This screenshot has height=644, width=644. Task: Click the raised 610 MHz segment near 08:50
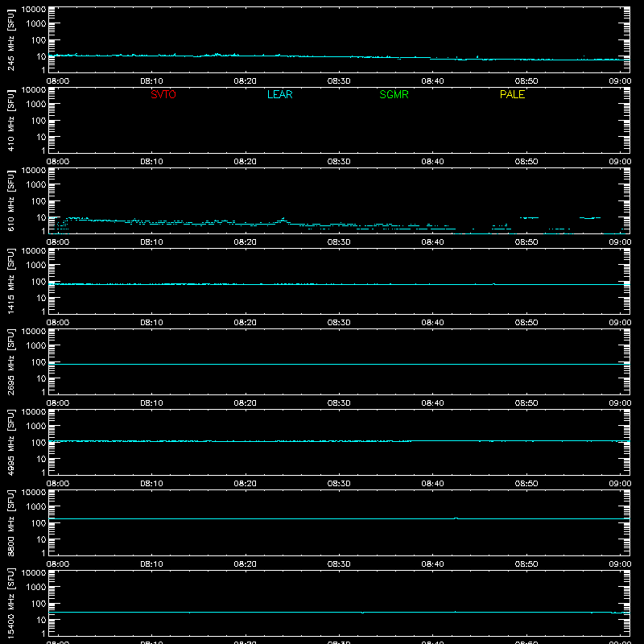pos(529,217)
